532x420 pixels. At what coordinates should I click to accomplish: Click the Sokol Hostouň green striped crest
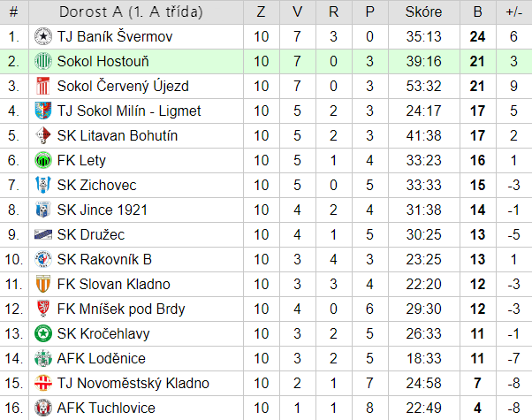43,62
